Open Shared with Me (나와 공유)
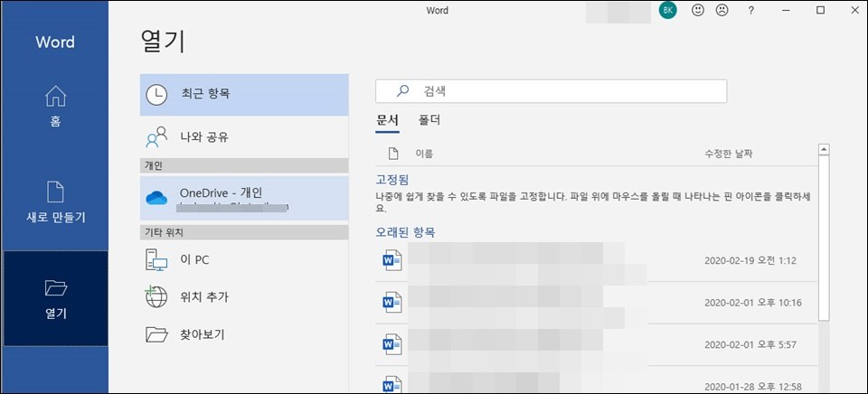 (x=244, y=136)
